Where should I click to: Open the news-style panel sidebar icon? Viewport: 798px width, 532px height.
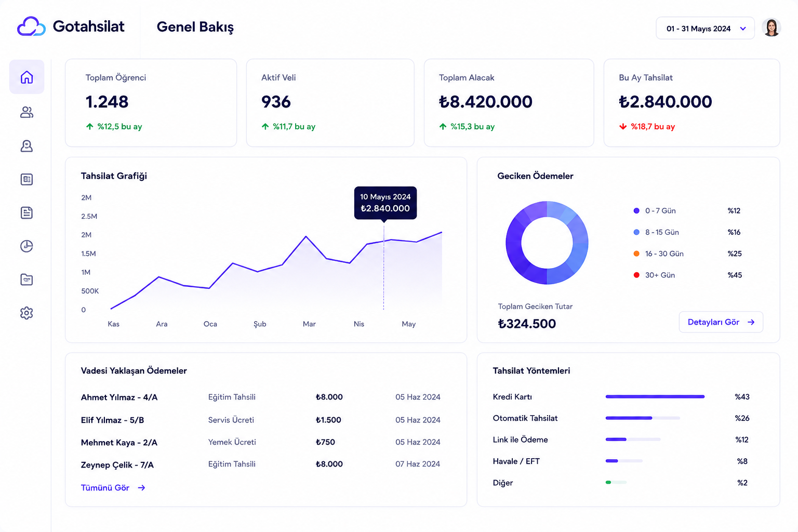(x=26, y=179)
